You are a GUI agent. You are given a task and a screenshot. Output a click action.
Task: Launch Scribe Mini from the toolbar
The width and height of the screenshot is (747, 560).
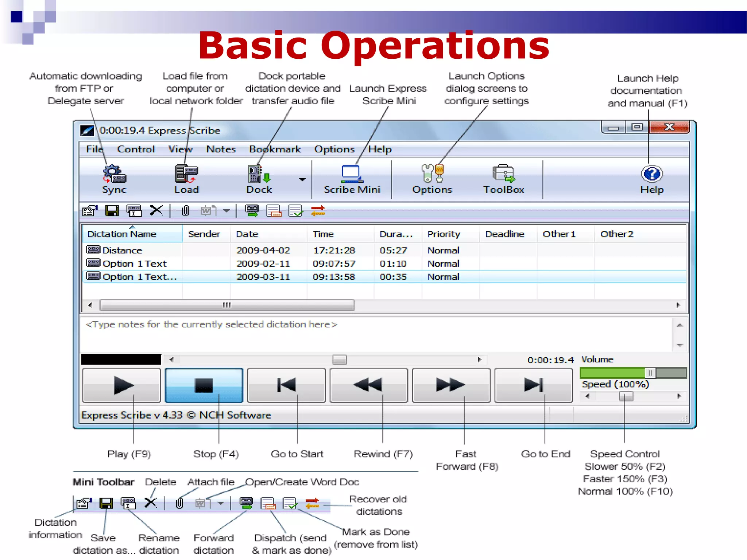[x=352, y=179]
